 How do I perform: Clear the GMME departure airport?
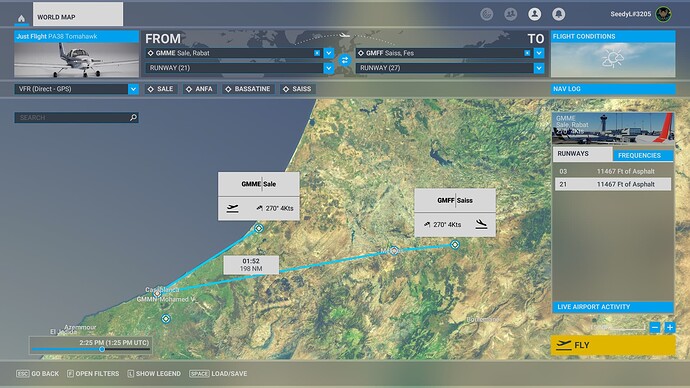point(317,53)
